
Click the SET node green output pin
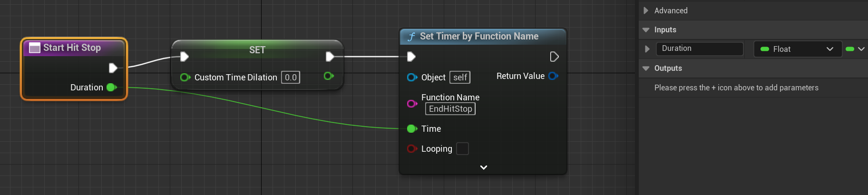click(328, 76)
